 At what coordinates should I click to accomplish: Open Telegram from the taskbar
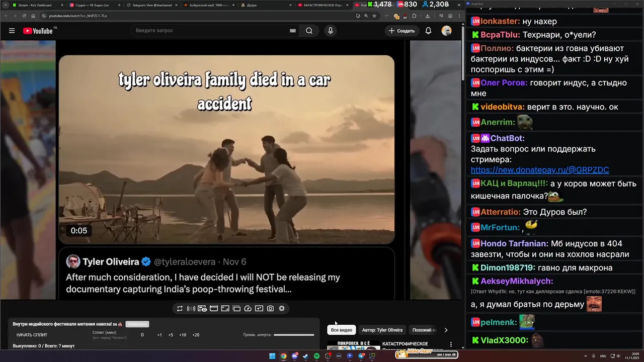pos(361,356)
